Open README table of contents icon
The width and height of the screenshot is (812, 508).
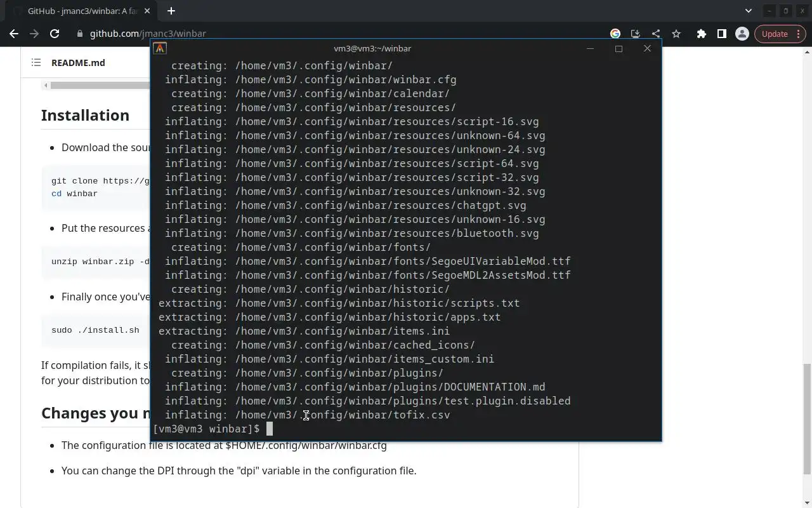pos(36,62)
